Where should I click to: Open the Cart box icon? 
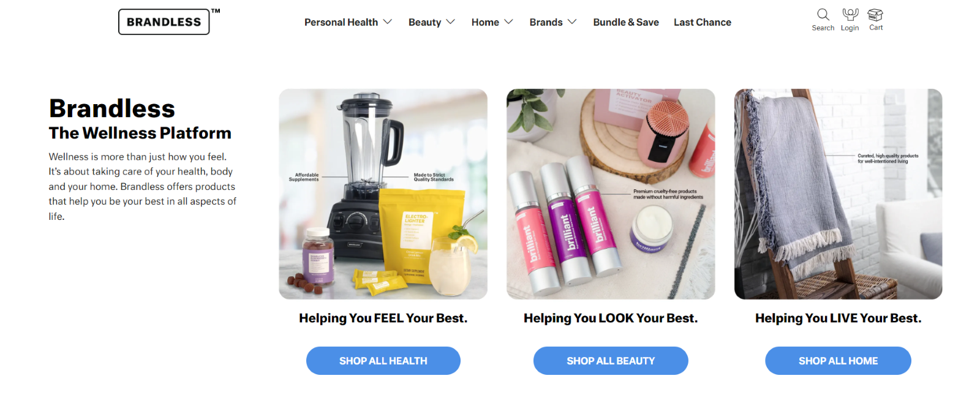pyautogui.click(x=875, y=15)
